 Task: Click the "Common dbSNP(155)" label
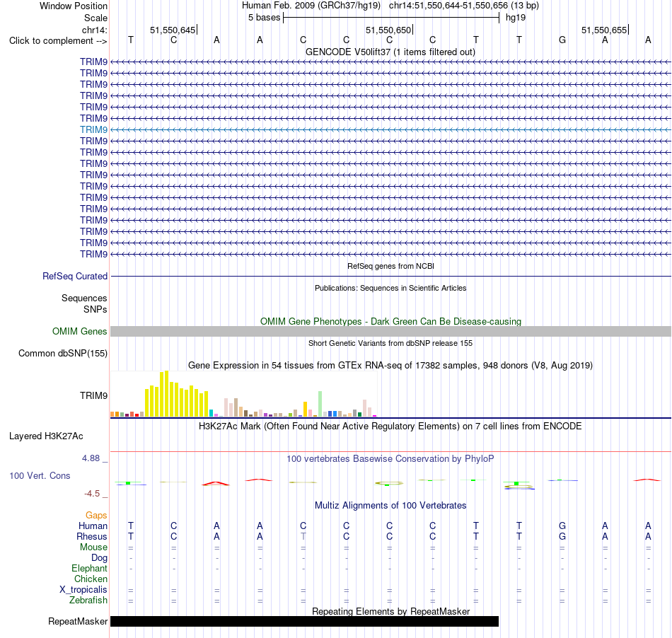click(x=62, y=354)
